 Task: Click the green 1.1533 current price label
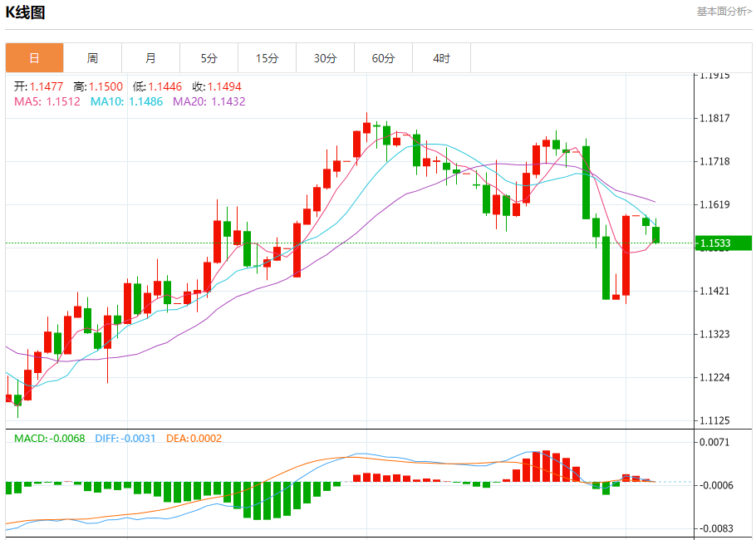pyautogui.click(x=724, y=243)
